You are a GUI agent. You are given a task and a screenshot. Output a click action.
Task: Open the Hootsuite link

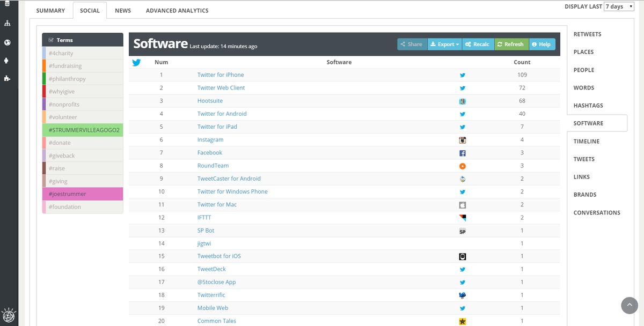[x=210, y=101]
